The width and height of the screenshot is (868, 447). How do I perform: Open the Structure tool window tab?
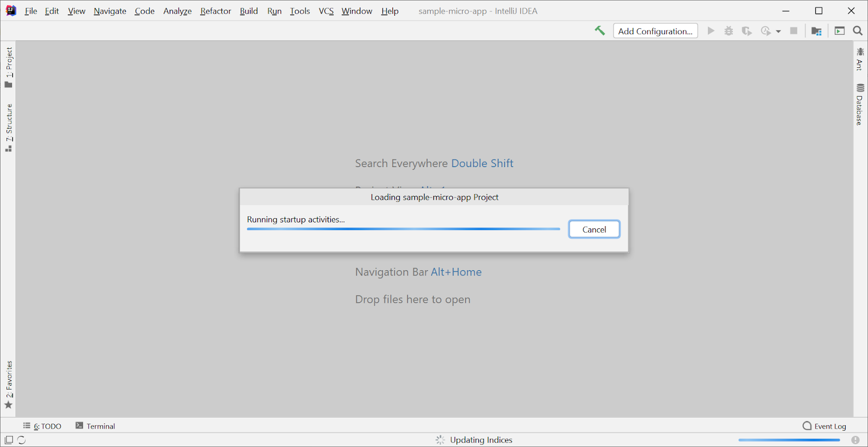pyautogui.click(x=9, y=128)
